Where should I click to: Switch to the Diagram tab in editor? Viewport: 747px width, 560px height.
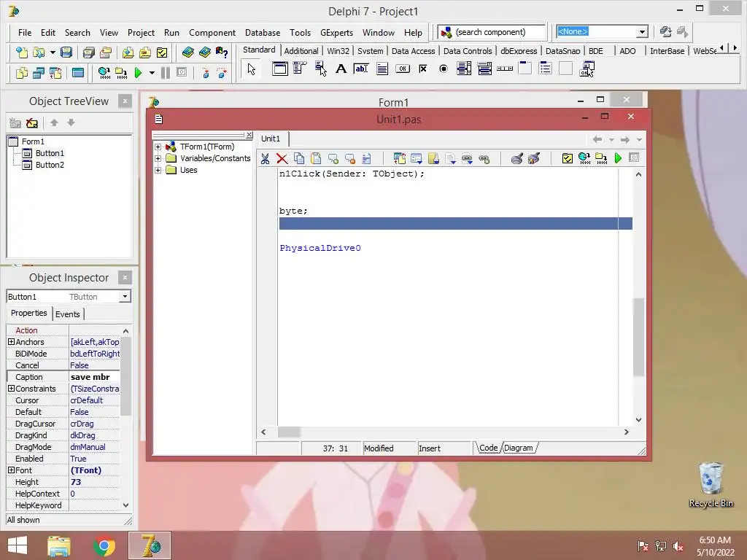tap(519, 448)
